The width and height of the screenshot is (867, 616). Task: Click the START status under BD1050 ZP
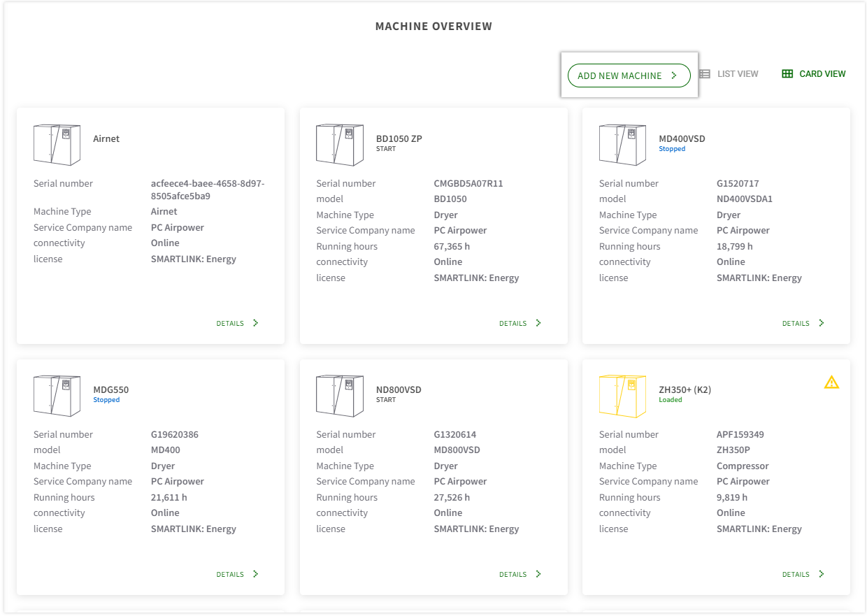click(386, 149)
